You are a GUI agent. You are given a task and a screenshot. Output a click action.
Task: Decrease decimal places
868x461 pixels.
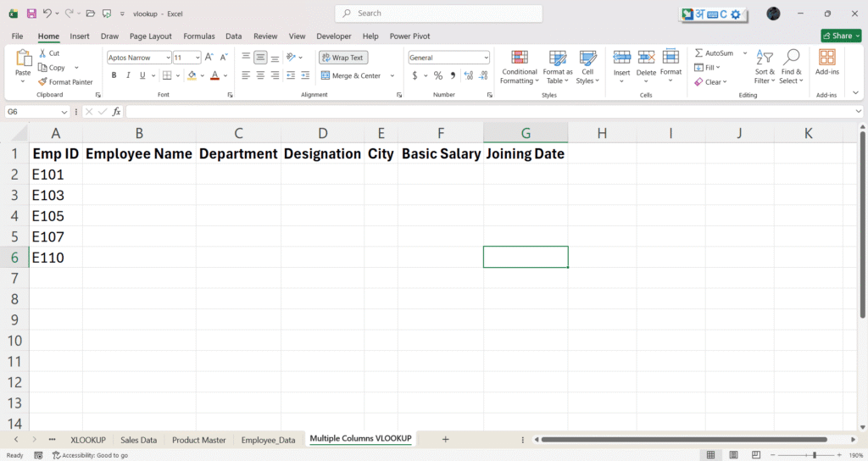(x=483, y=75)
